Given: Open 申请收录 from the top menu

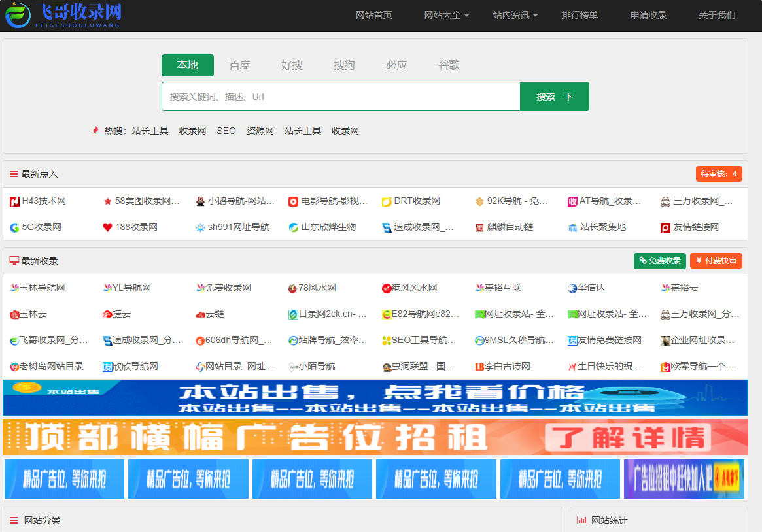Looking at the screenshot, I should pos(649,15).
